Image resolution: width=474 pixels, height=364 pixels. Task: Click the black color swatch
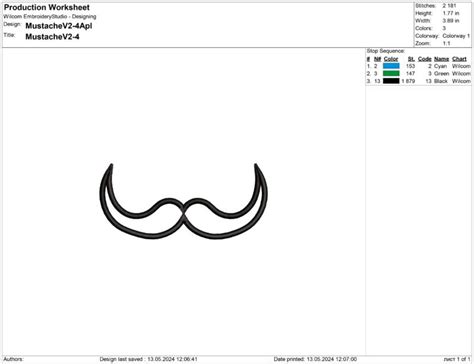tap(391, 81)
